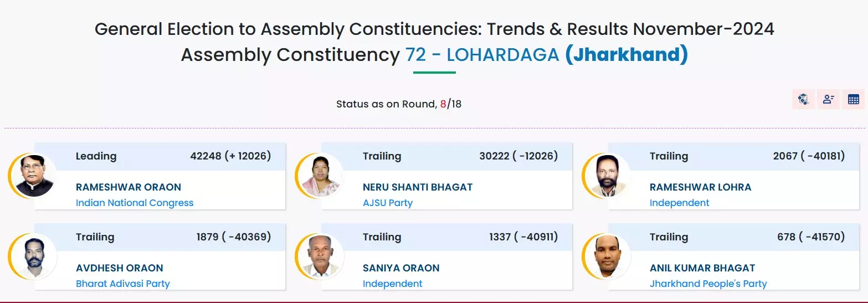Click Saniya Oraon's candidate photo
This screenshot has width=868, height=303.
coord(321,257)
